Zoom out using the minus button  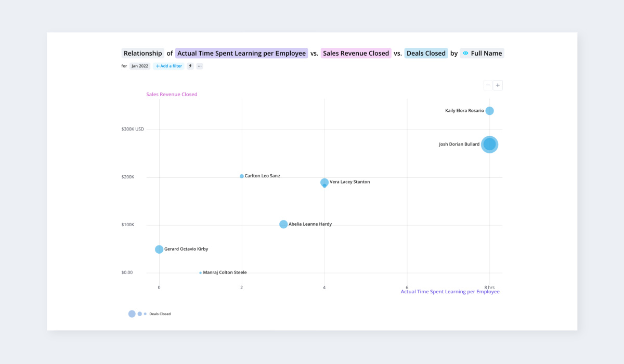[488, 85]
